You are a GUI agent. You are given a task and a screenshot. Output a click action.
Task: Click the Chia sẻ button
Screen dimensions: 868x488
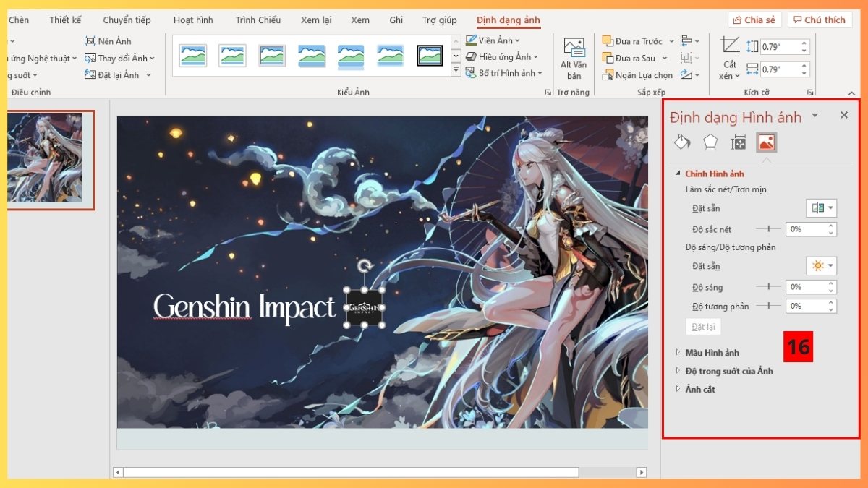tap(754, 20)
